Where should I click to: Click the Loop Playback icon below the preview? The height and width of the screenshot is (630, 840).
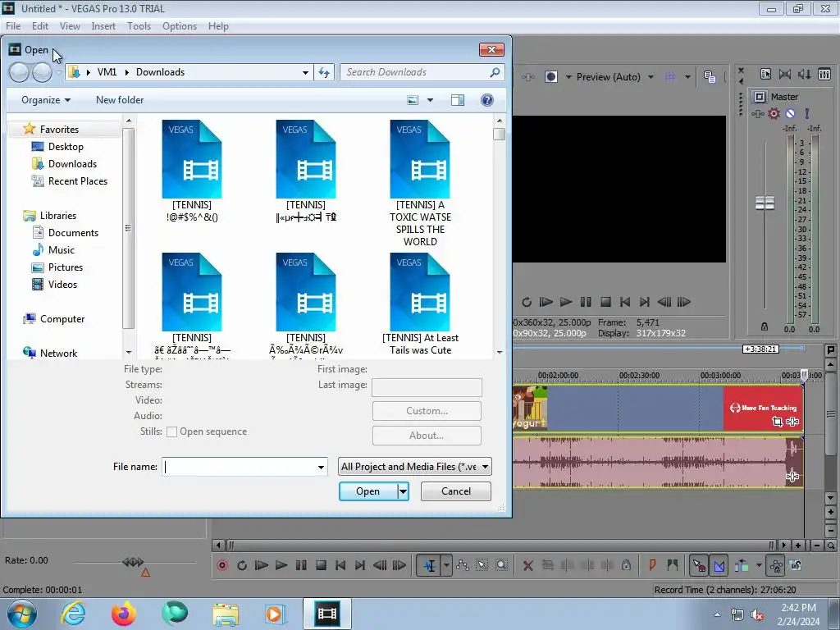pos(527,302)
